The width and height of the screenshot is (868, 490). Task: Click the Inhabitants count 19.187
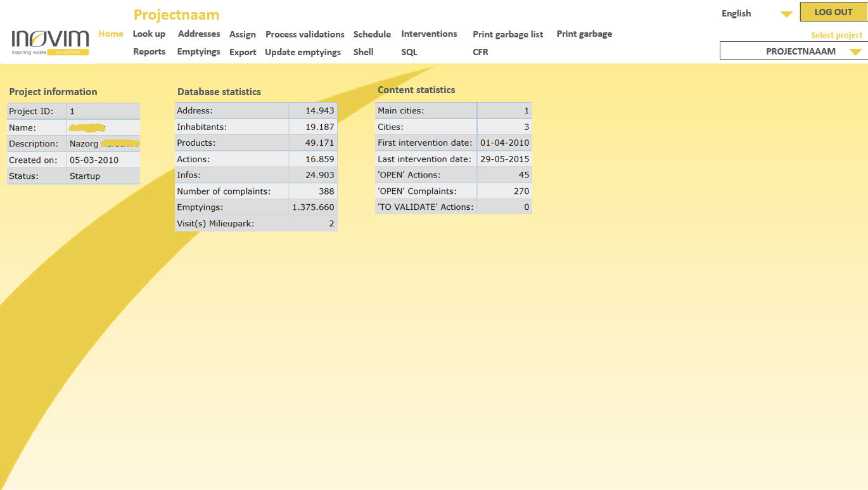click(x=320, y=127)
